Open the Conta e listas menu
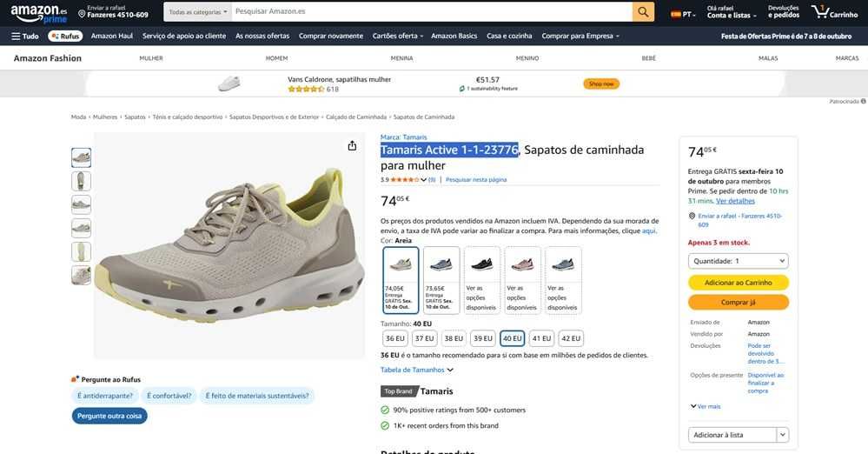 click(732, 11)
